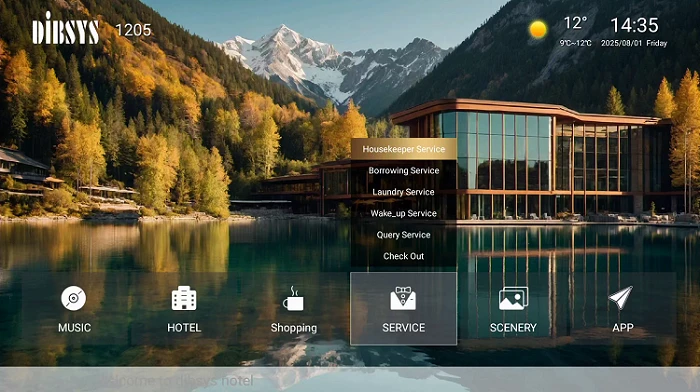
Task: Select the Shopping coffee cup icon
Action: pos(293,299)
